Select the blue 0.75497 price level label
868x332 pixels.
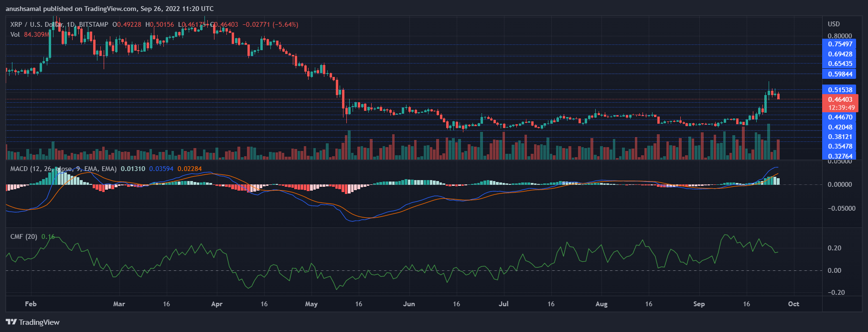839,44
